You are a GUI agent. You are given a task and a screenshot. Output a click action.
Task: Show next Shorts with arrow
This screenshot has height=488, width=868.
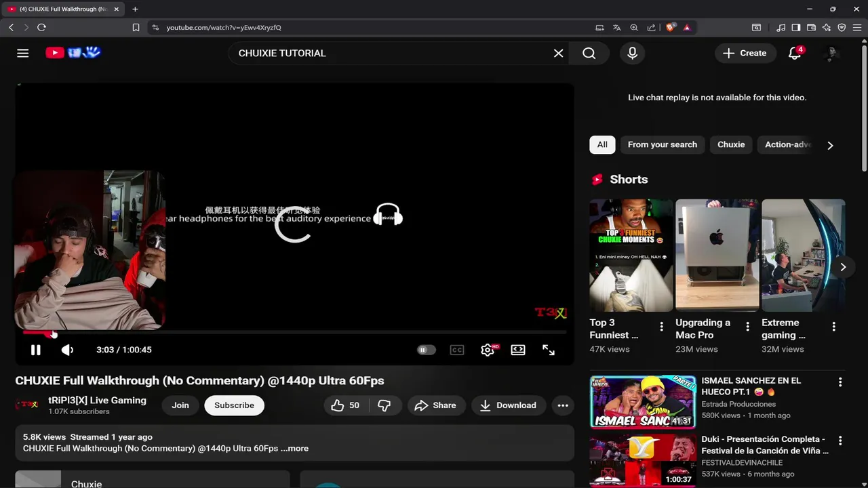coord(843,267)
